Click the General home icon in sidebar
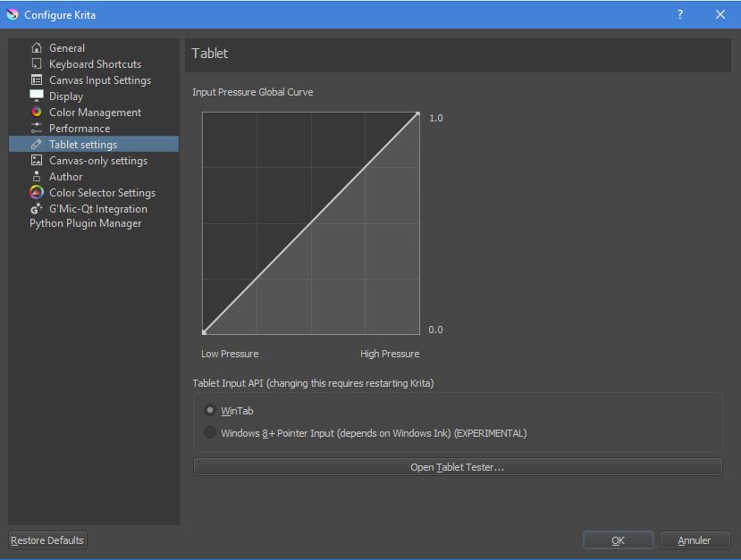The image size is (741, 560). 37,48
